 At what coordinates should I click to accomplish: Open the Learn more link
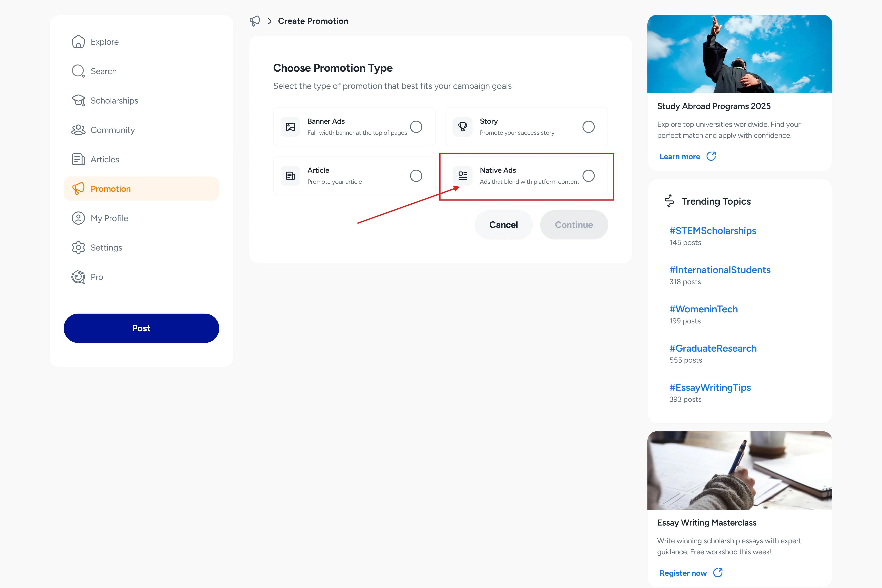pyautogui.click(x=679, y=157)
